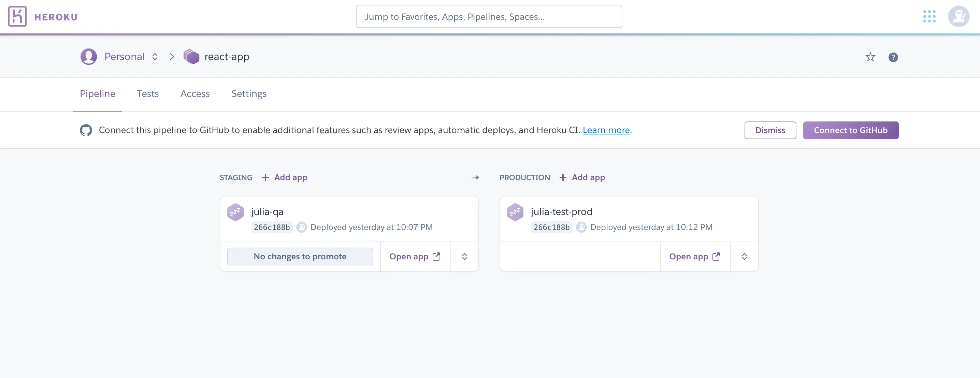This screenshot has height=378, width=980.
Task: Click commit hash 266c188b on julia-test-prod
Action: [551, 227]
